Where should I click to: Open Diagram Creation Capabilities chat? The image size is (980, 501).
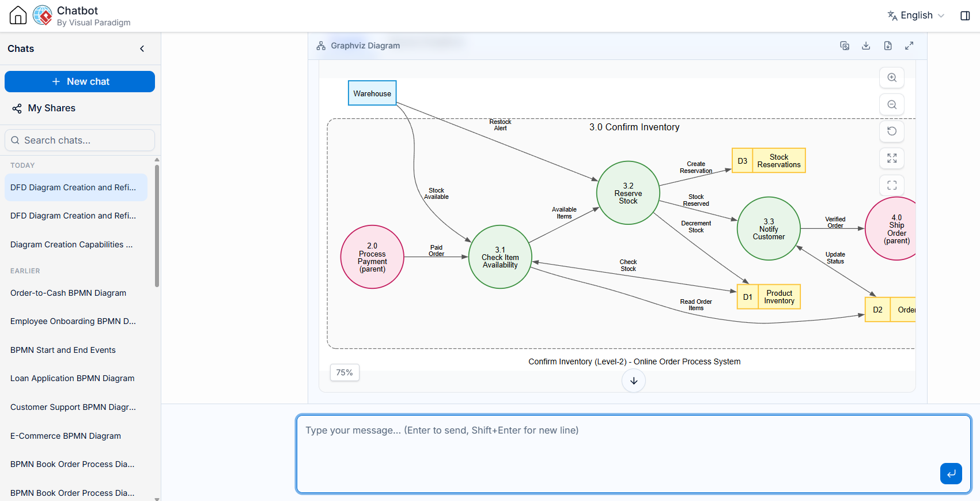click(76, 244)
